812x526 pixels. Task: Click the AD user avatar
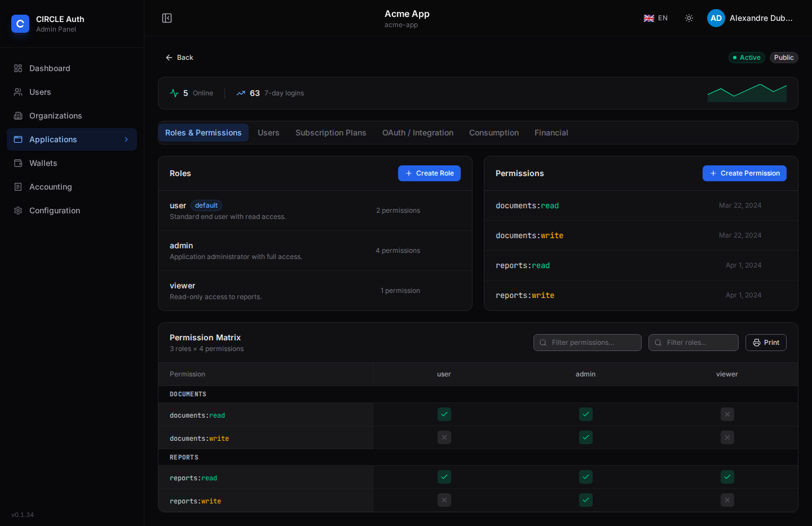(716, 18)
